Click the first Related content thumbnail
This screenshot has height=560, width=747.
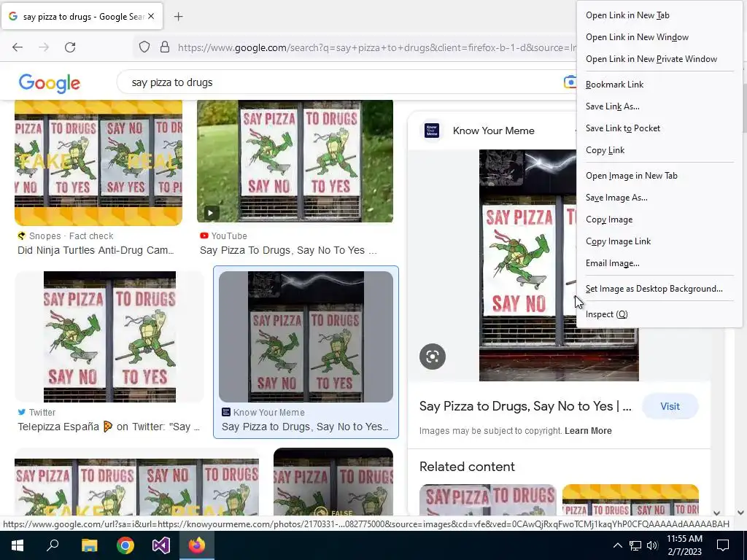pyautogui.click(x=487, y=500)
